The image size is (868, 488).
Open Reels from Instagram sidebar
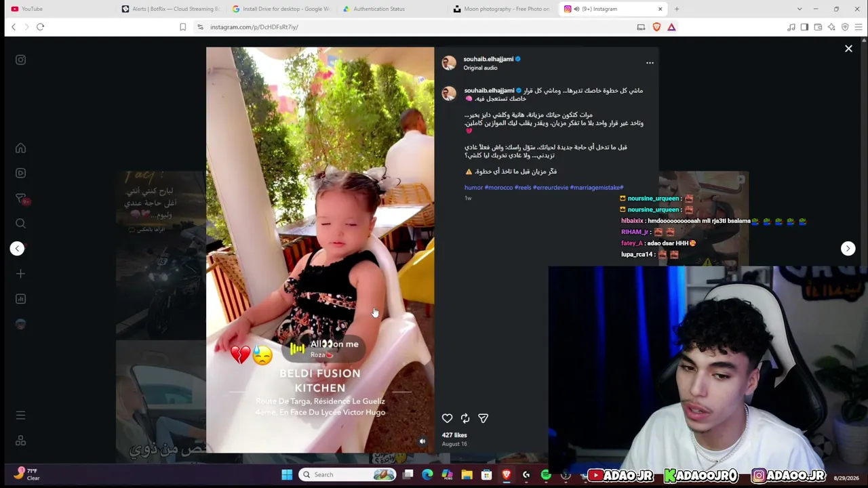tap(20, 173)
